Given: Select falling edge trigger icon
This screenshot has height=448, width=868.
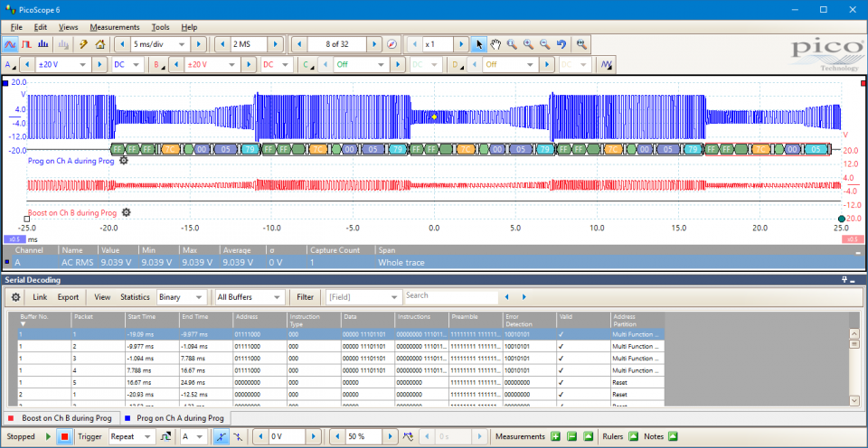Looking at the screenshot, I should coord(237,436).
